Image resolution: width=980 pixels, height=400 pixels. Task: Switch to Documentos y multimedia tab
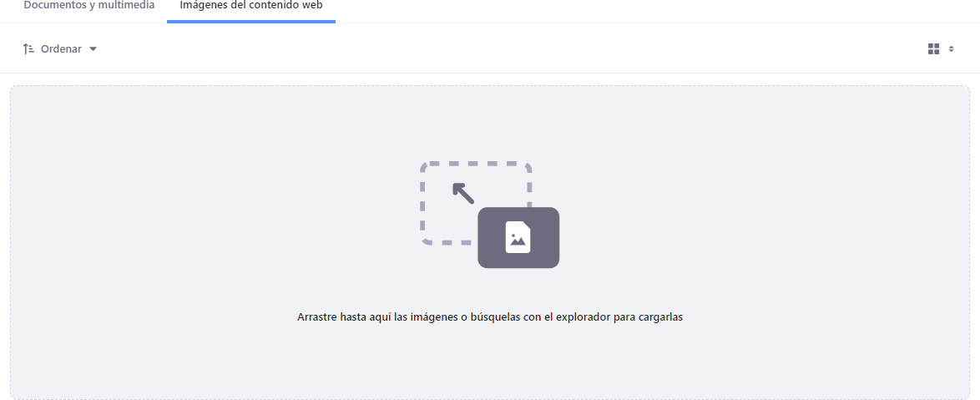(88, 6)
